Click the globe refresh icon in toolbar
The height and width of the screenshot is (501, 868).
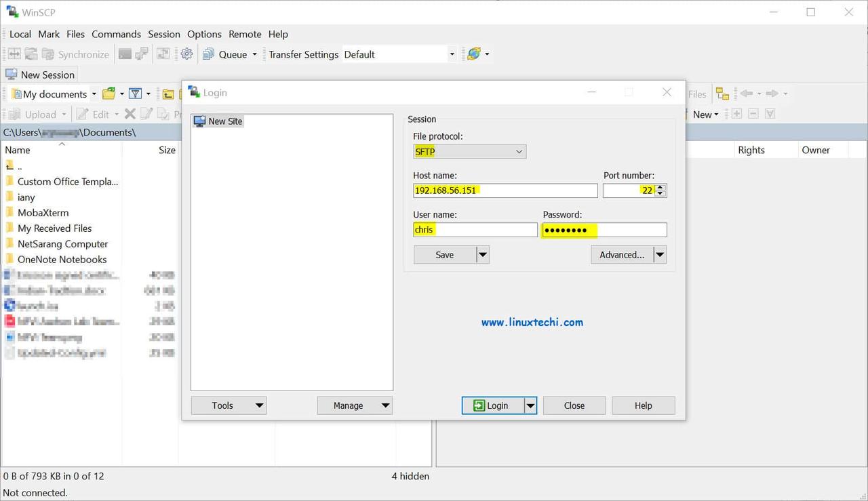pos(473,54)
